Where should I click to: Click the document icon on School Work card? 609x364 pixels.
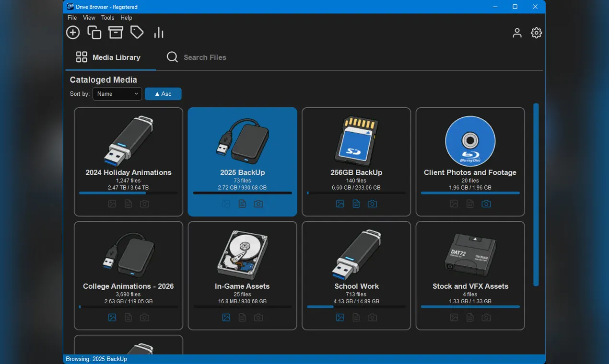coord(356,318)
